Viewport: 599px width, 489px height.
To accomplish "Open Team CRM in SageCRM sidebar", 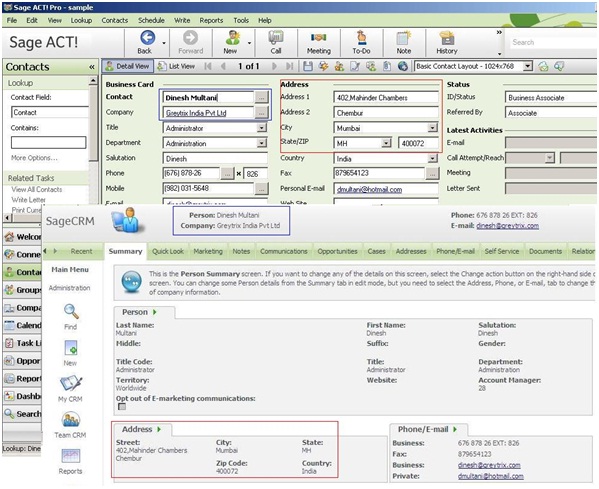I will (71, 419).
